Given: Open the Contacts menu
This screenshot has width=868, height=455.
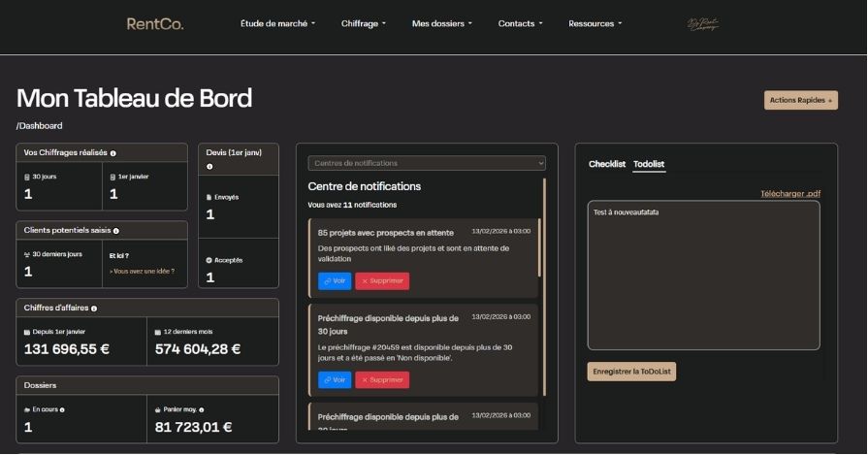Looking at the screenshot, I should click(520, 23).
